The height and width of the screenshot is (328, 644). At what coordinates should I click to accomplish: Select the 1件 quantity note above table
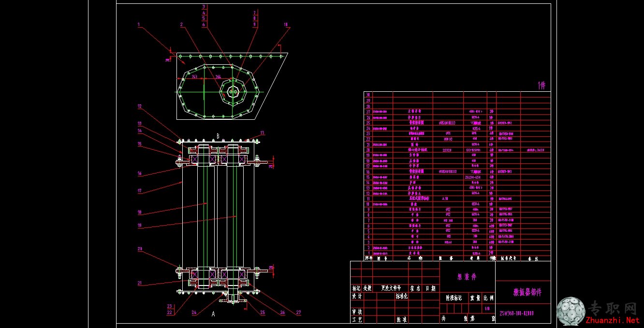[542, 86]
